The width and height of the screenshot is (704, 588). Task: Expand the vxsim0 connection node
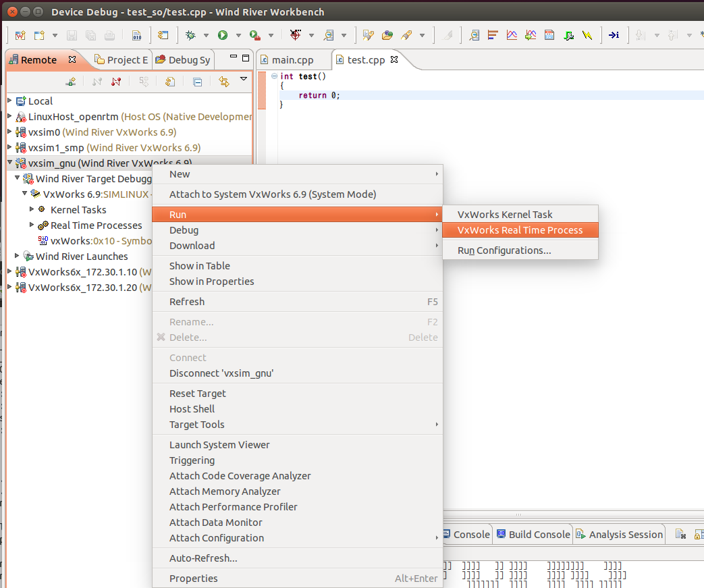(x=9, y=132)
